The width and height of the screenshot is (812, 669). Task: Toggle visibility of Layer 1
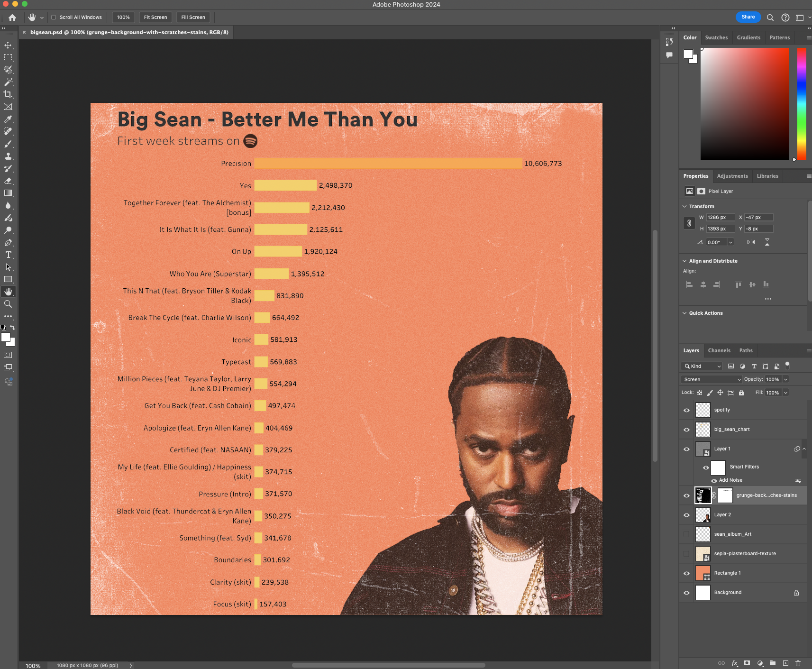pyautogui.click(x=686, y=449)
